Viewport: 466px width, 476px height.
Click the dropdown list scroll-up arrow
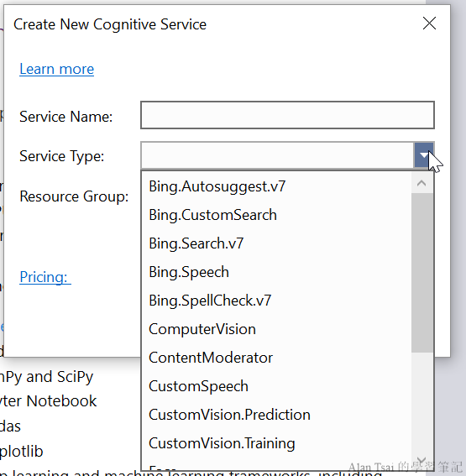pos(421,183)
